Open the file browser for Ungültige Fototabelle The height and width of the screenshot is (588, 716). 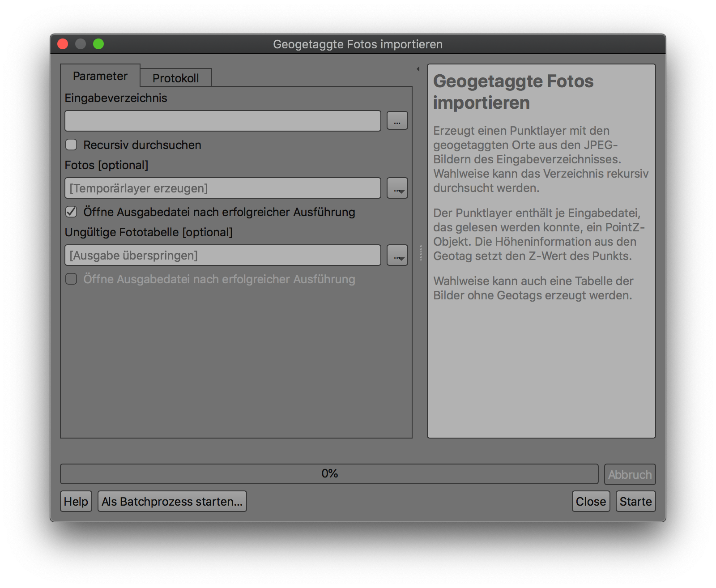(x=396, y=255)
